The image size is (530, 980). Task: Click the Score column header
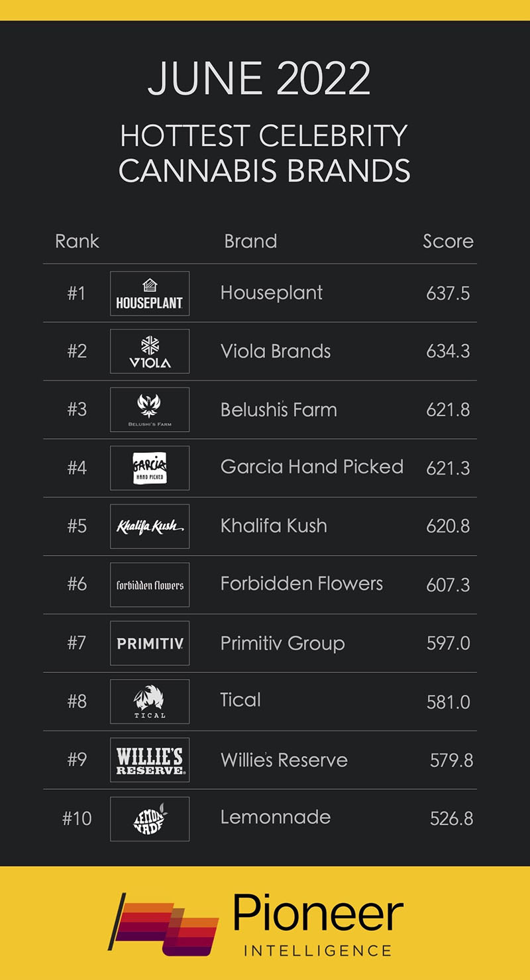click(x=448, y=241)
